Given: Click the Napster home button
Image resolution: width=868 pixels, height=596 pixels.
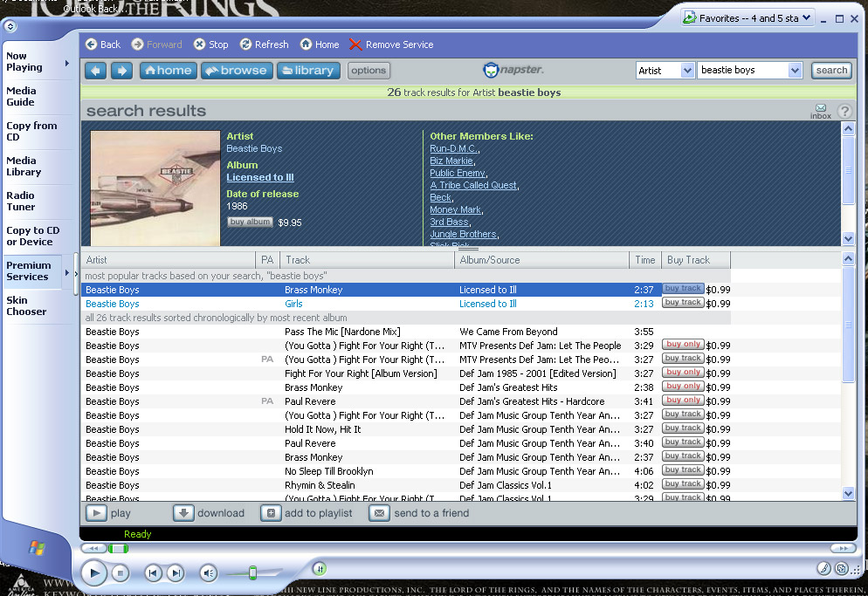Looking at the screenshot, I should point(169,71).
